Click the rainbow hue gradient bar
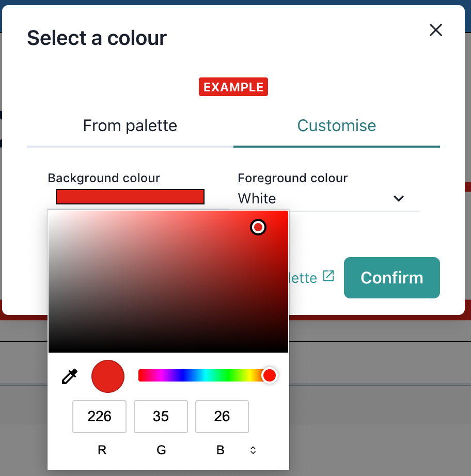This screenshot has height=476, width=471. 201,375
